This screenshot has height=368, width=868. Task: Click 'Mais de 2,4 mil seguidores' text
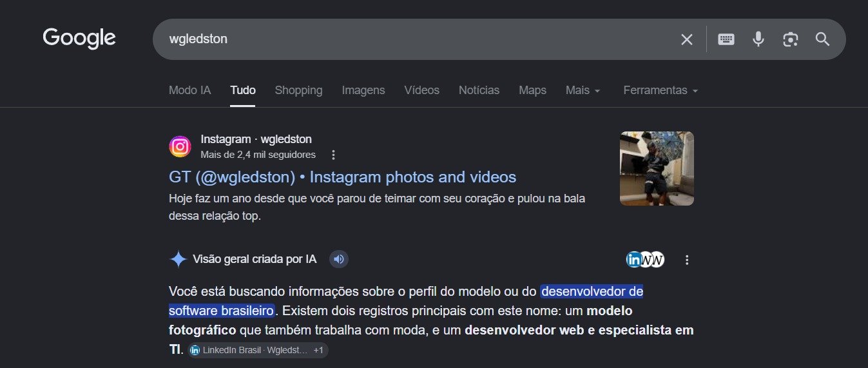tap(258, 155)
